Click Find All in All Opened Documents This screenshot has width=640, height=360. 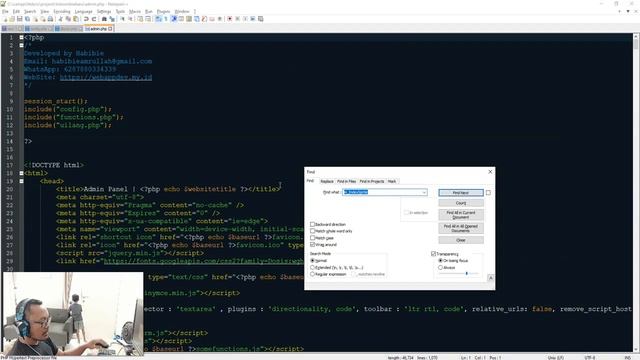coord(461,228)
